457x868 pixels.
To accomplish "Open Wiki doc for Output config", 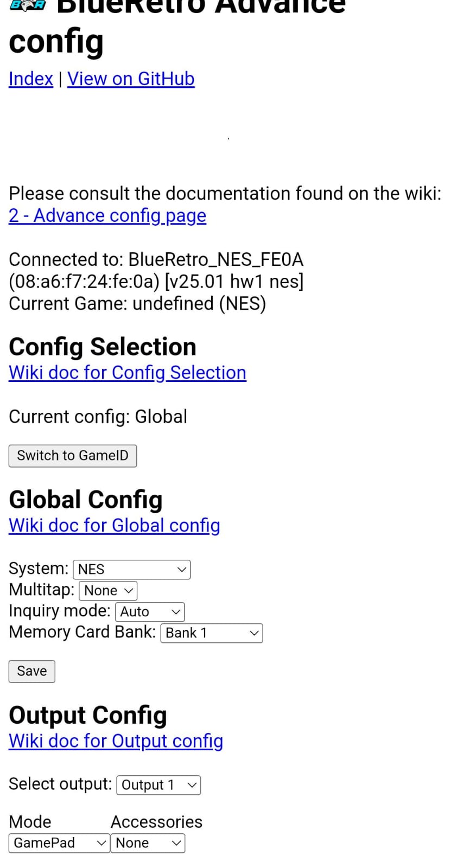I will (116, 741).
